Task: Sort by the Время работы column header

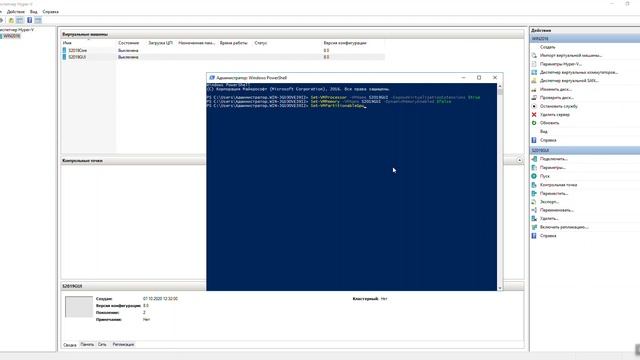Action: coord(234,43)
